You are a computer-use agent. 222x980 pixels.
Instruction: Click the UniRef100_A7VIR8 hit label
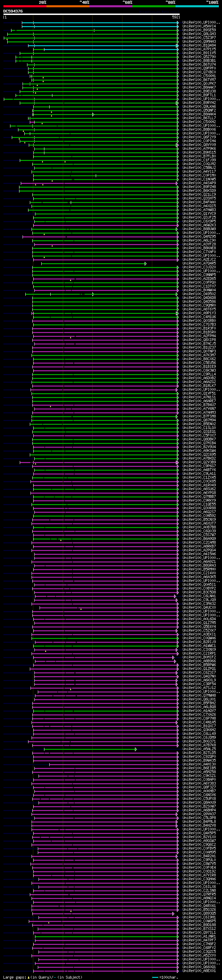pyautogui.click(x=199, y=875)
